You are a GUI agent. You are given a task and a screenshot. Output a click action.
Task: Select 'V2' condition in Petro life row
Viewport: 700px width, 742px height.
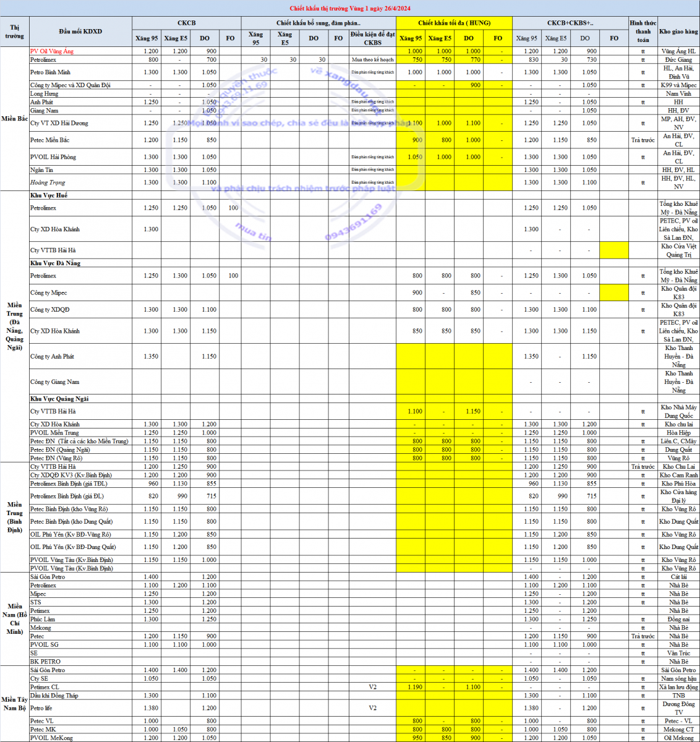click(x=372, y=709)
